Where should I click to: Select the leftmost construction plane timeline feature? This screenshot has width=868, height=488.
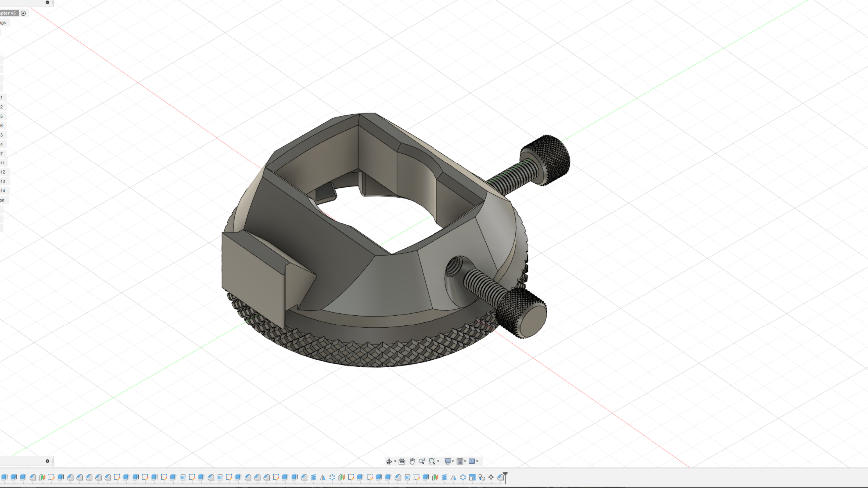tap(42, 477)
